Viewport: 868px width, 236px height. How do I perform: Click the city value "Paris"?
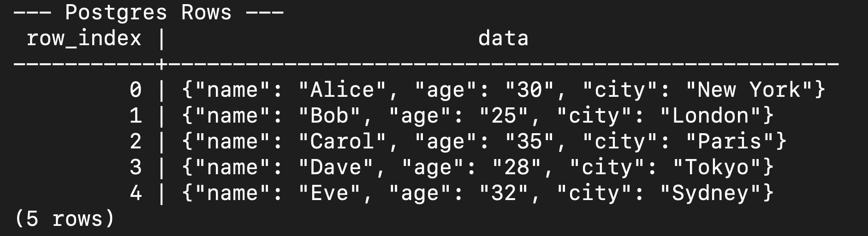[729, 142]
